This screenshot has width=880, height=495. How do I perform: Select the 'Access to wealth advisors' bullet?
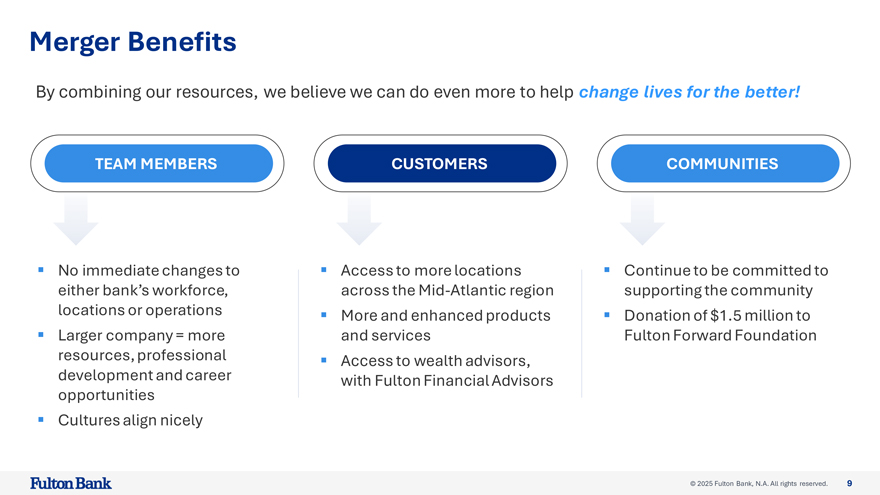point(446,370)
